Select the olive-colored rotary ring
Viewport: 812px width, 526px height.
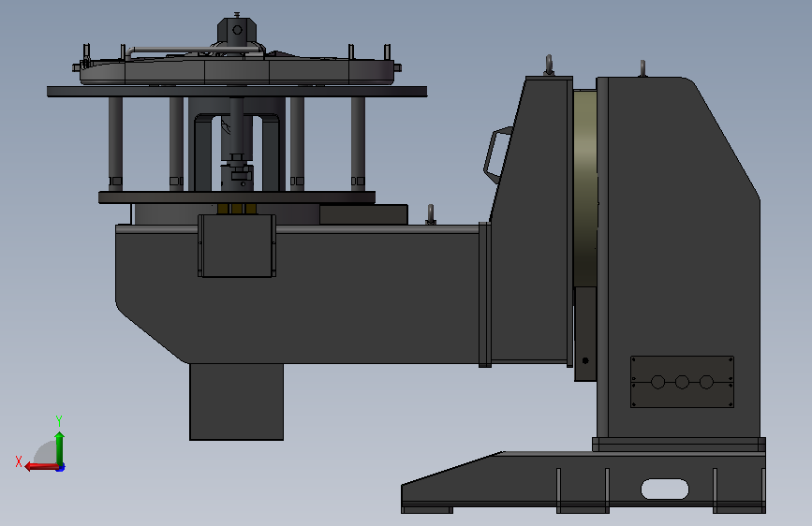(x=585, y=189)
